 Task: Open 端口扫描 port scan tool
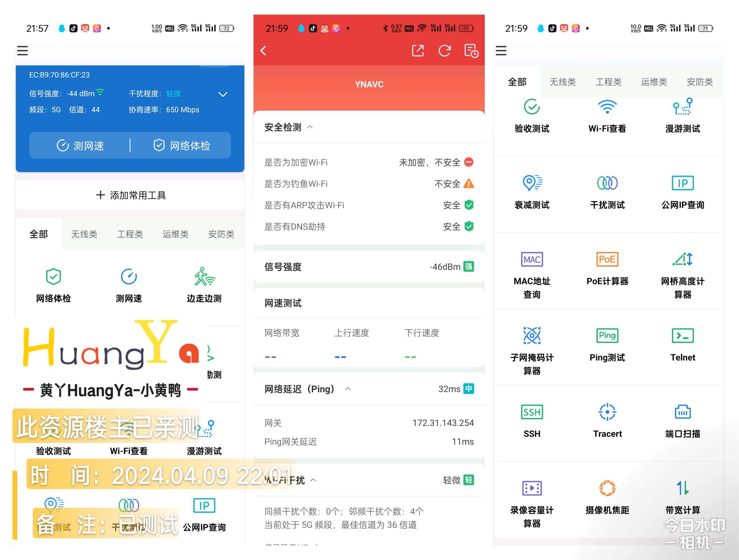[683, 420]
